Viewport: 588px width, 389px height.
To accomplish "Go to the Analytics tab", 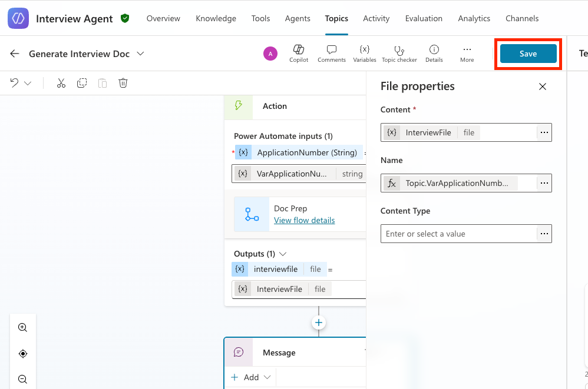I will [x=474, y=18].
